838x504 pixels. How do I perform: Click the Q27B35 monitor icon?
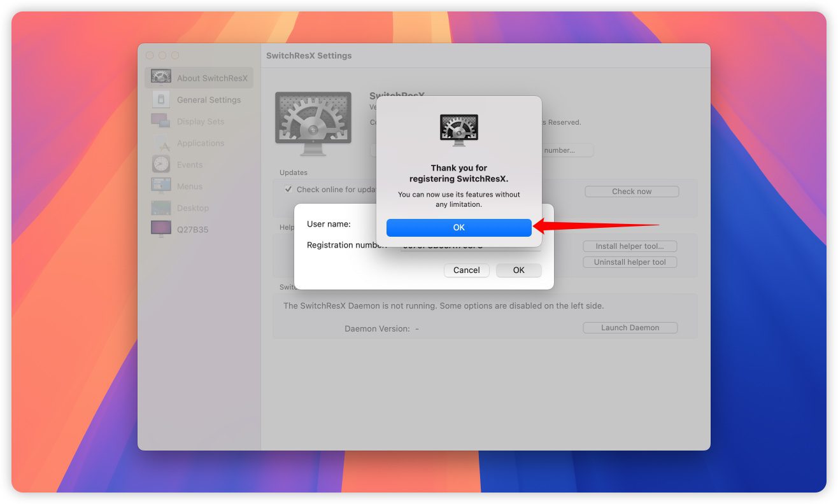160,229
